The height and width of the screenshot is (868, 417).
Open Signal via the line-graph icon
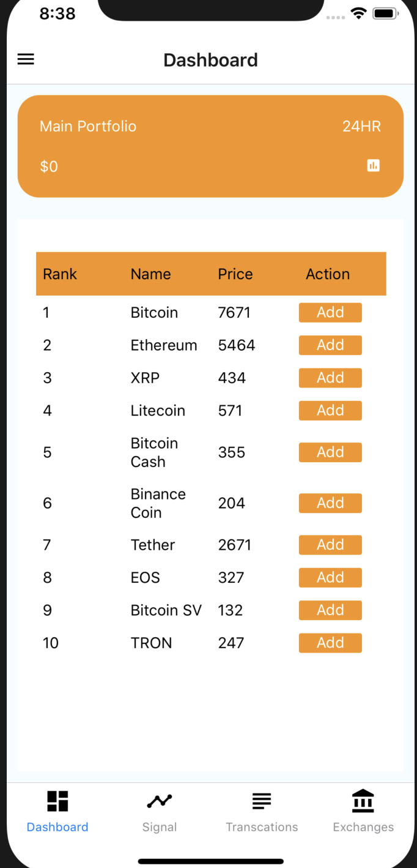click(x=159, y=800)
